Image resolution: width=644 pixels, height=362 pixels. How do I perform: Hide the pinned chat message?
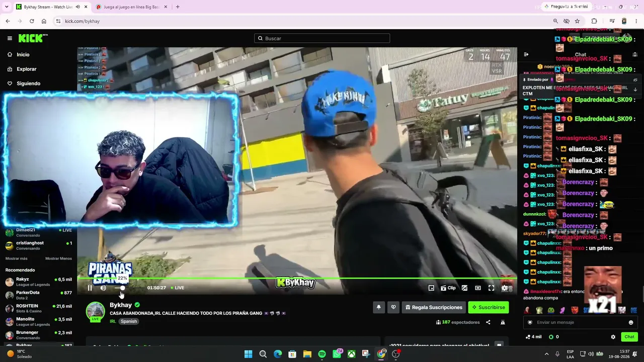click(635, 80)
